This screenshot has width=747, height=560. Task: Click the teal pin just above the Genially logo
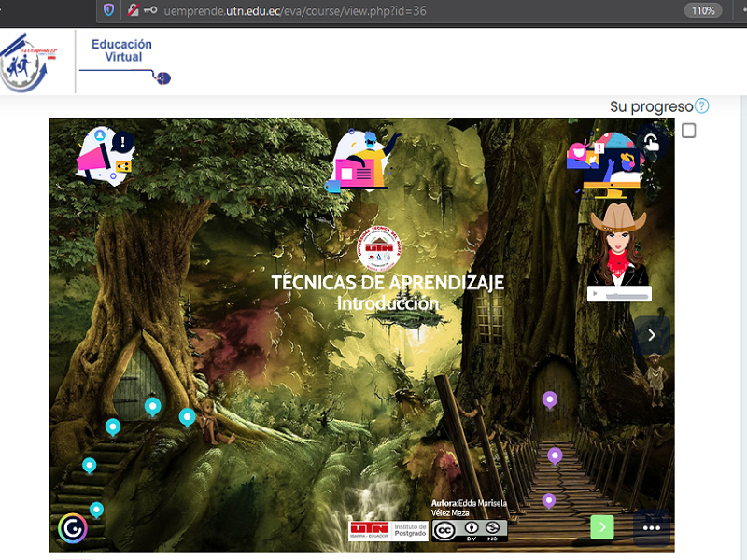pyautogui.click(x=97, y=510)
